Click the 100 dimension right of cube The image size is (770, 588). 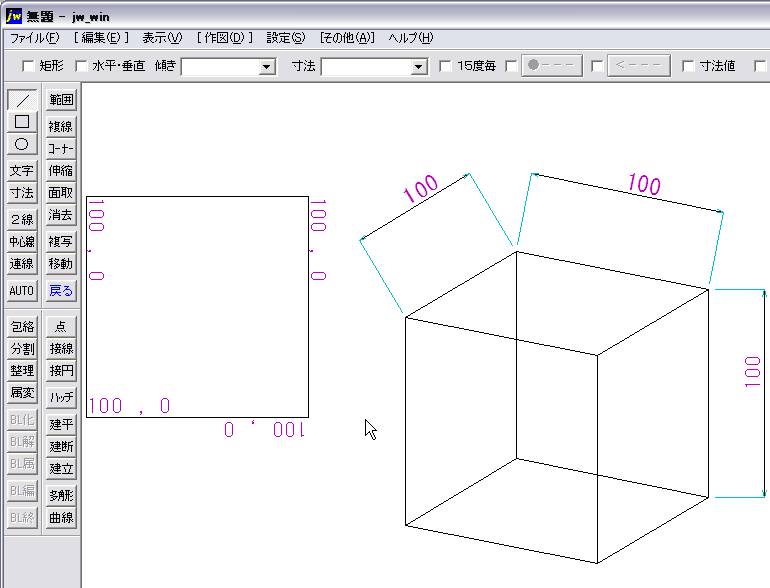point(752,372)
